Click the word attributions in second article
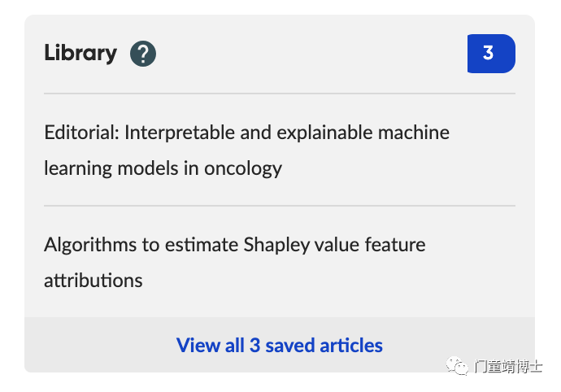Image resolution: width=561 pixels, height=392 pixels. pos(93,281)
